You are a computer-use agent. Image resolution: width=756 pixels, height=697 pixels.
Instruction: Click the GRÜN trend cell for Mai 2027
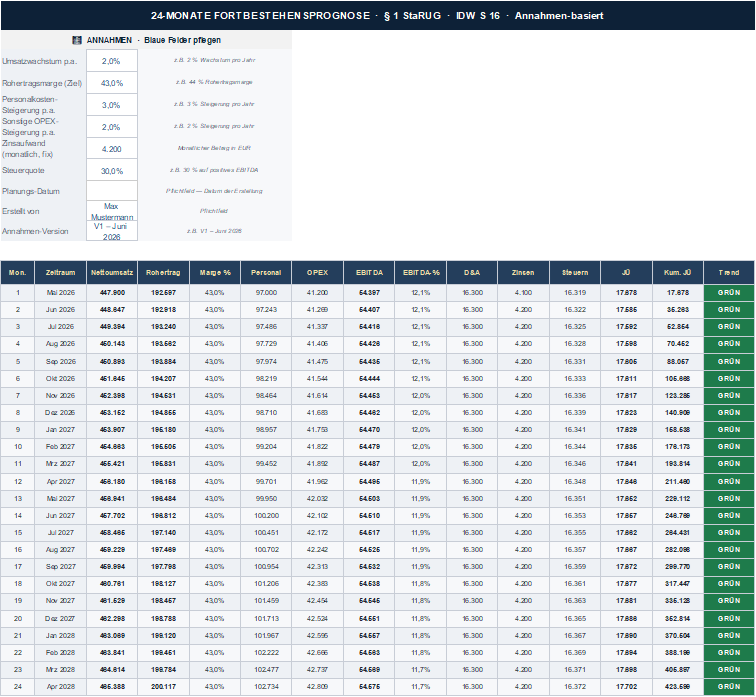click(x=729, y=498)
